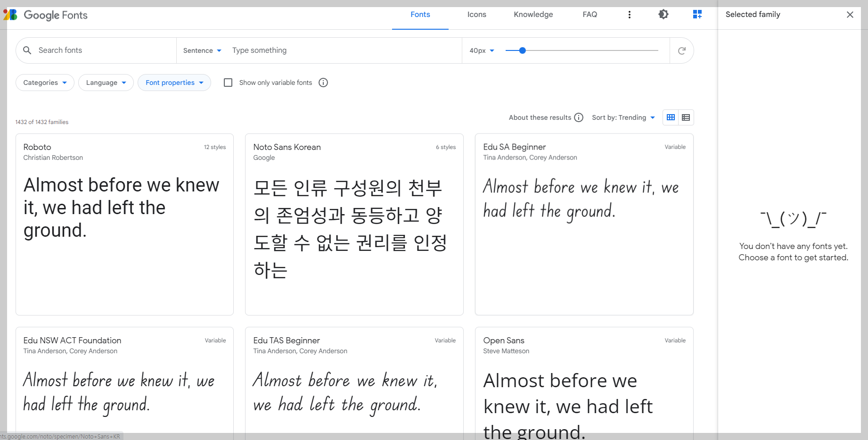Open the Sort by: Trending dropdown
Image resolution: width=868 pixels, height=440 pixels.
click(623, 117)
